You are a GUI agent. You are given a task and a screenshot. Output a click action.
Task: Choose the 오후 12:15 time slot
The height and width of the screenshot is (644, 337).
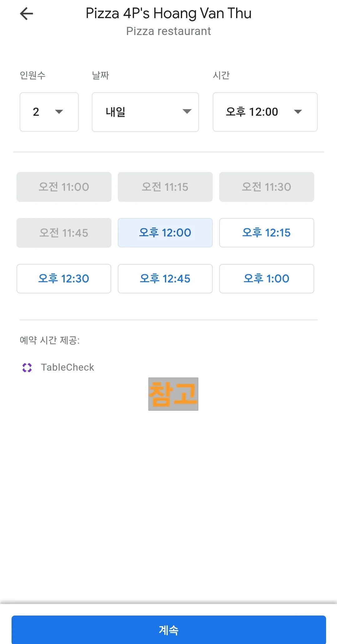pos(267,233)
